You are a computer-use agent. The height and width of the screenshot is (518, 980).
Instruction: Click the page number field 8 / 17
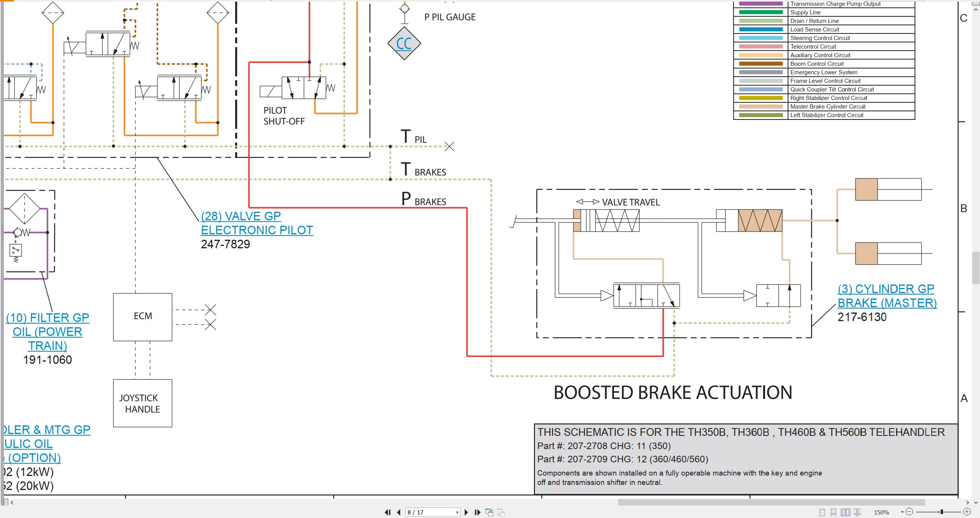(430, 512)
